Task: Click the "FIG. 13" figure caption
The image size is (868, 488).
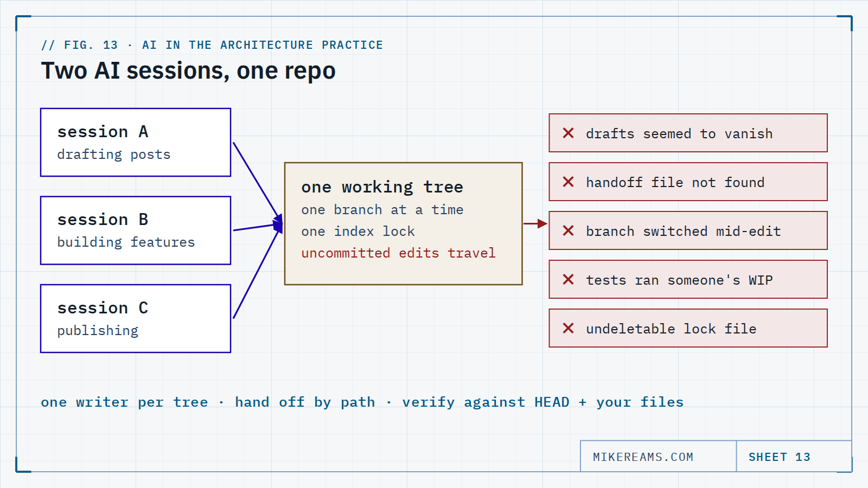Action: pos(212,45)
